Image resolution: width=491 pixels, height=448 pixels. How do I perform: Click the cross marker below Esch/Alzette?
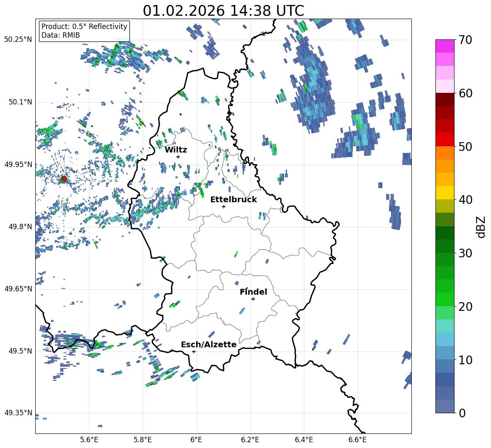tap(194, 351)
